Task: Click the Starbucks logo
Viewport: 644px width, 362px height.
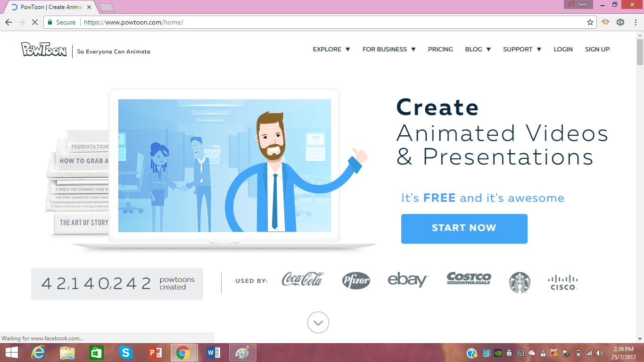Action: point(520,282)
